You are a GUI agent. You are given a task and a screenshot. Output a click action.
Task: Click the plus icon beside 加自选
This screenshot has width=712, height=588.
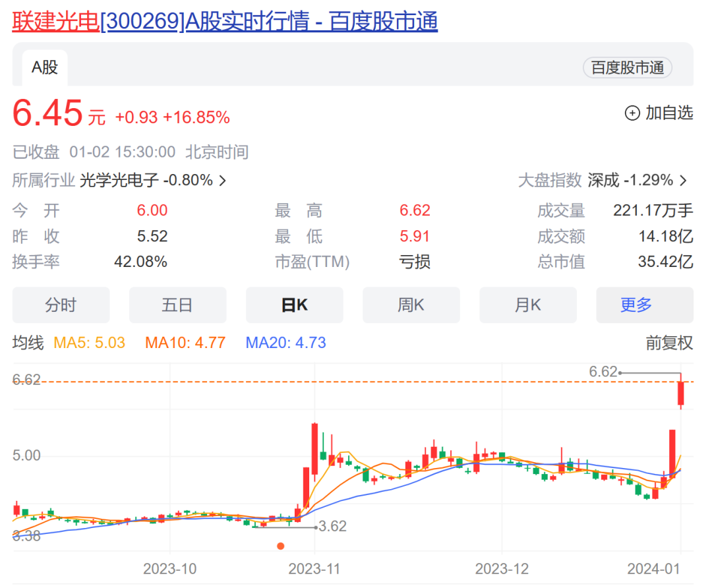[632, 113]
